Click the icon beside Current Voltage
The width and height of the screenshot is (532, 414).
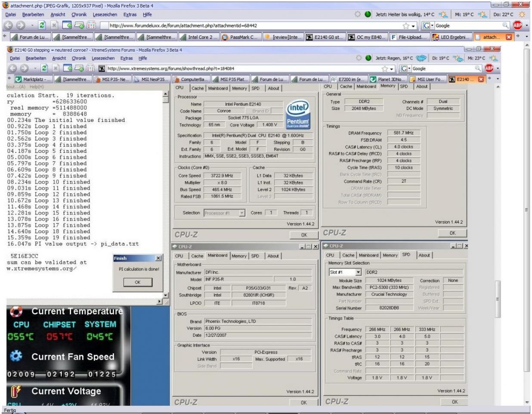click(16, 391)
